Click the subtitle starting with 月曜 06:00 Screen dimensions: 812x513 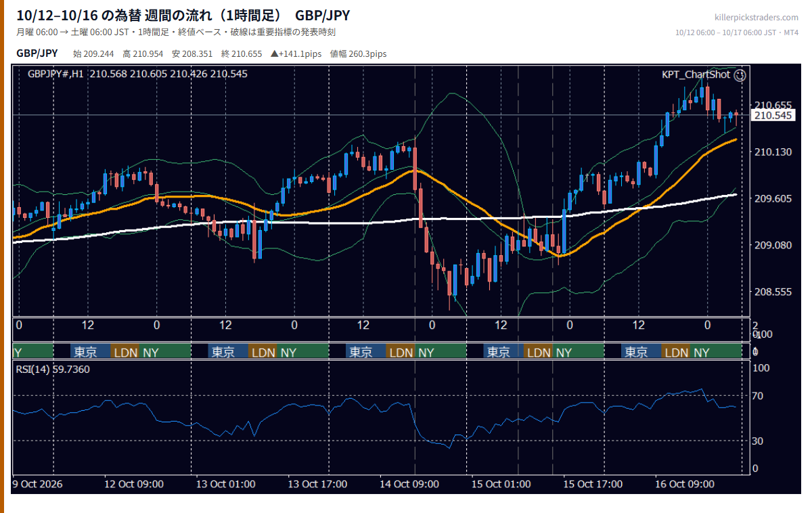176,32
